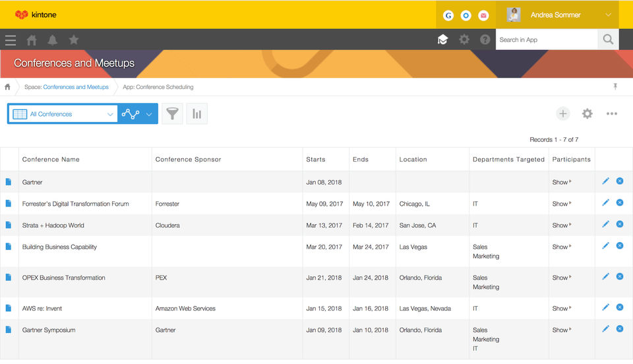The width and height of the screenshot is (633, 364).
Task: Click App: Conference Scheduling breadcrumb
Action: tap(158, 87)
